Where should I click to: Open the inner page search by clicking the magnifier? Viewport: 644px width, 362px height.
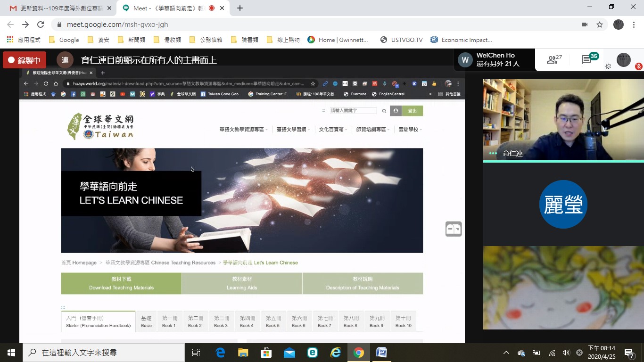pyautogui.click(x=384, y=110)
